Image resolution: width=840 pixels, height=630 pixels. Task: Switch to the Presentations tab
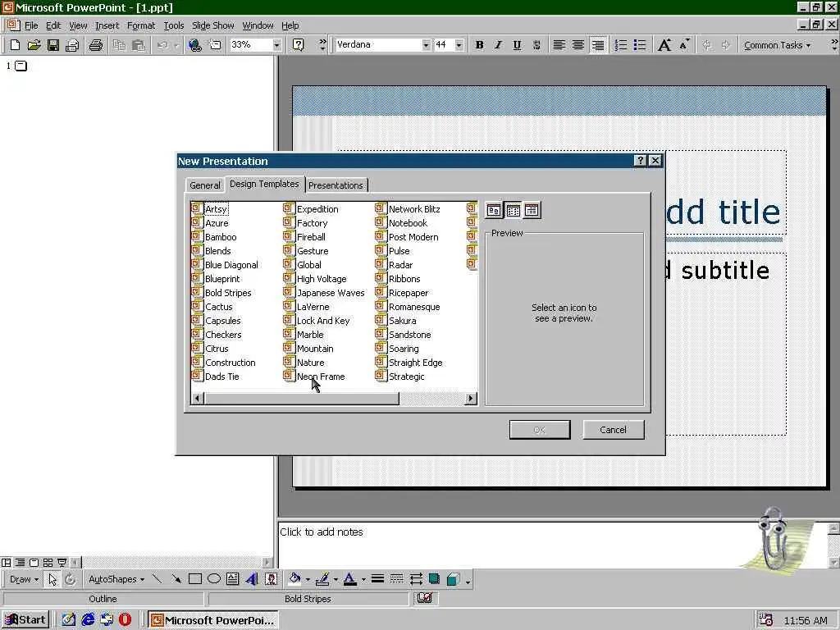pos(336,185)
